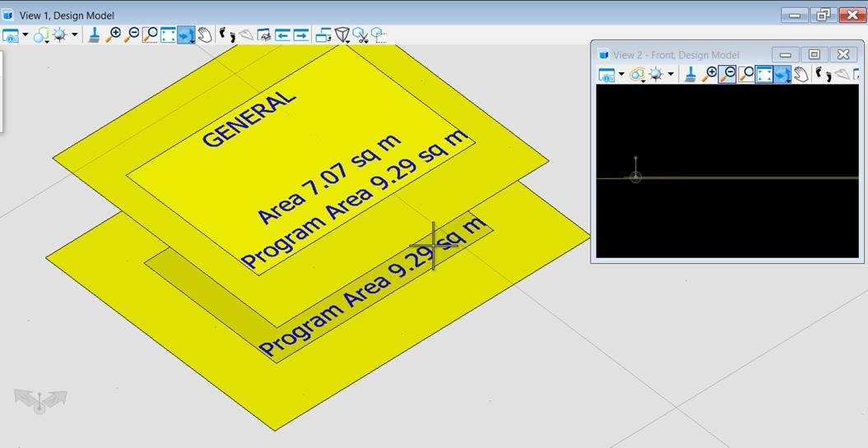Minimize the View 2 window

[x=785, y=54]
